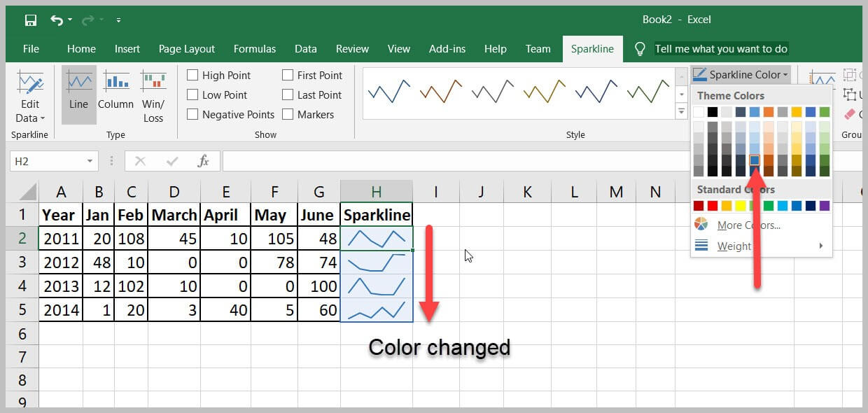Click the Undo arrow icon
This screenshot has width=868, height=413.
57,20
